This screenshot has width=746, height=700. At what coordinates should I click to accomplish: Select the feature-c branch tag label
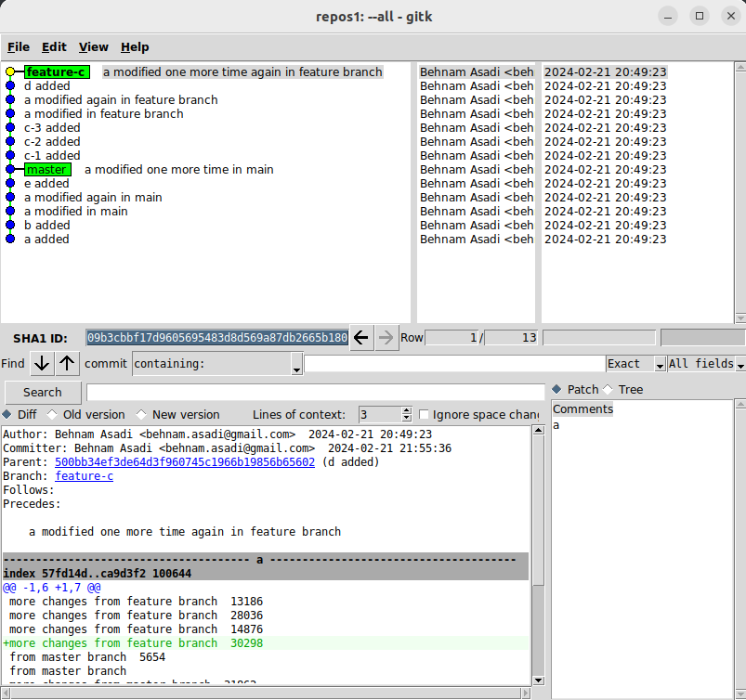57,72
